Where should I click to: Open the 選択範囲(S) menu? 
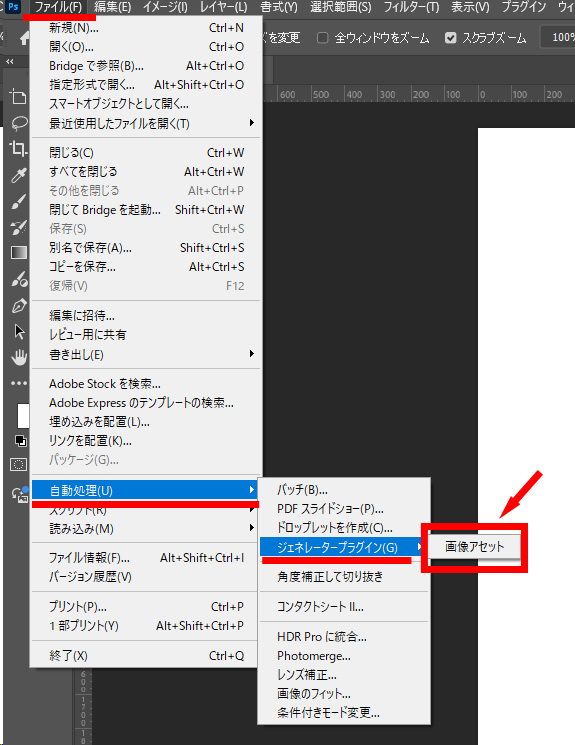coord(341,7)
